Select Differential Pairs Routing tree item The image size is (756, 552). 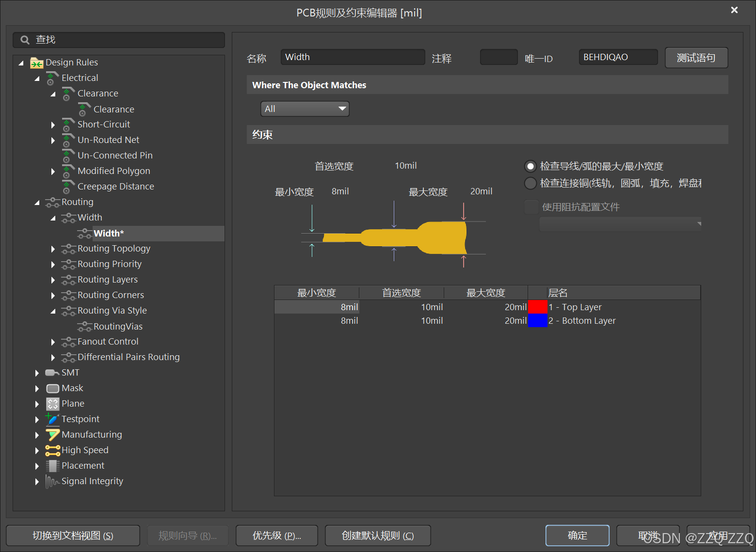coord(129,357)
